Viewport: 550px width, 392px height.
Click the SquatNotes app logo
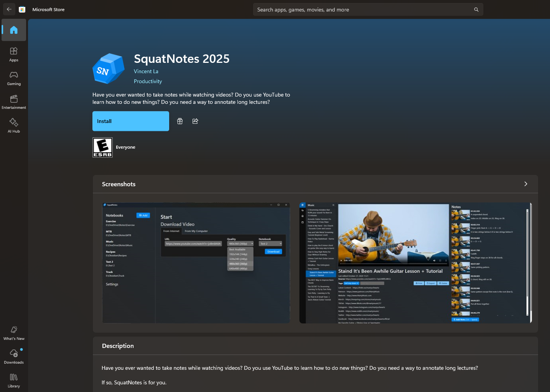(109, 69)
